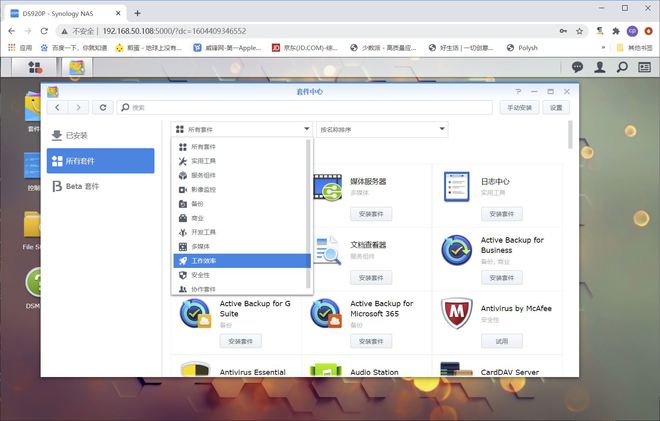
Task: Install 媒体服务器 with 安装套件 button
Action: (x=371, y=214)
